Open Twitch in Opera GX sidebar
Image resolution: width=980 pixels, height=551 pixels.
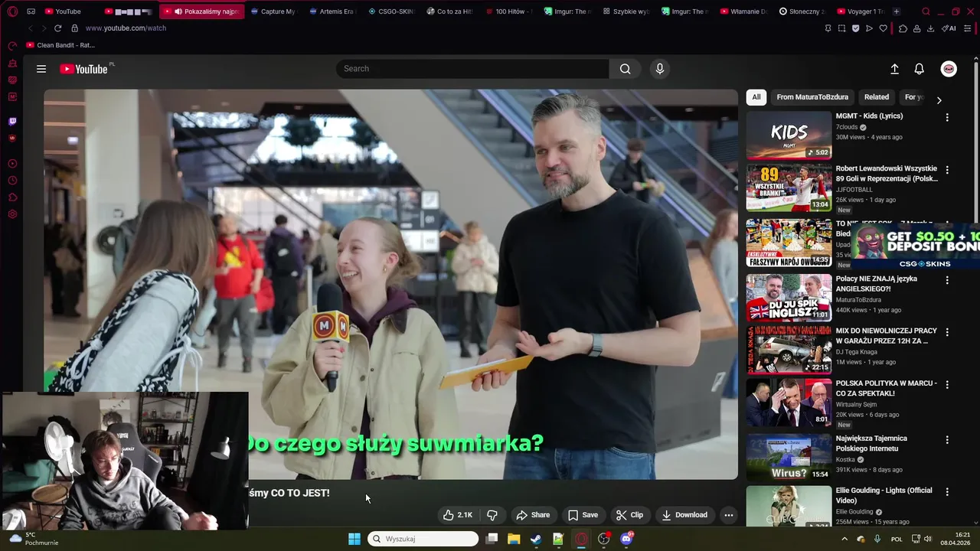click(x=12, y=121)
